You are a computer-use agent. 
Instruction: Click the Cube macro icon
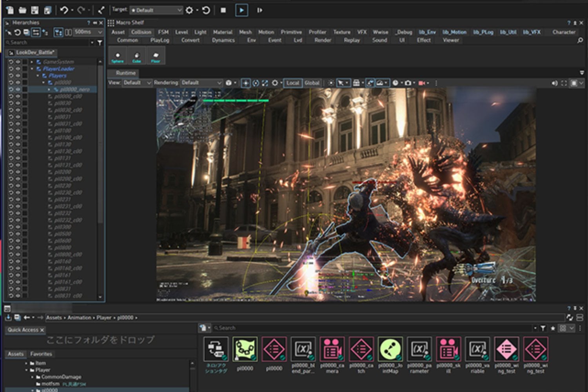click(136, 56)
